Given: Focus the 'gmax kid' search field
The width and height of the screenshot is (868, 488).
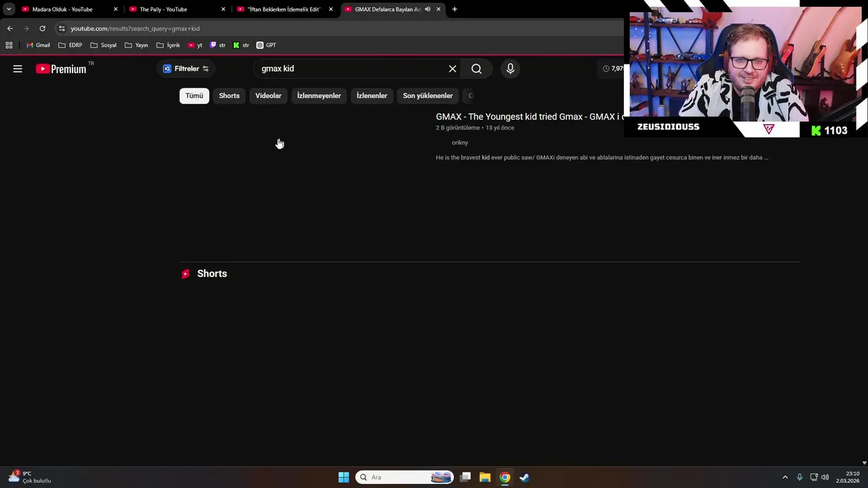Looking at the screenshot, I should click(349, 68).
